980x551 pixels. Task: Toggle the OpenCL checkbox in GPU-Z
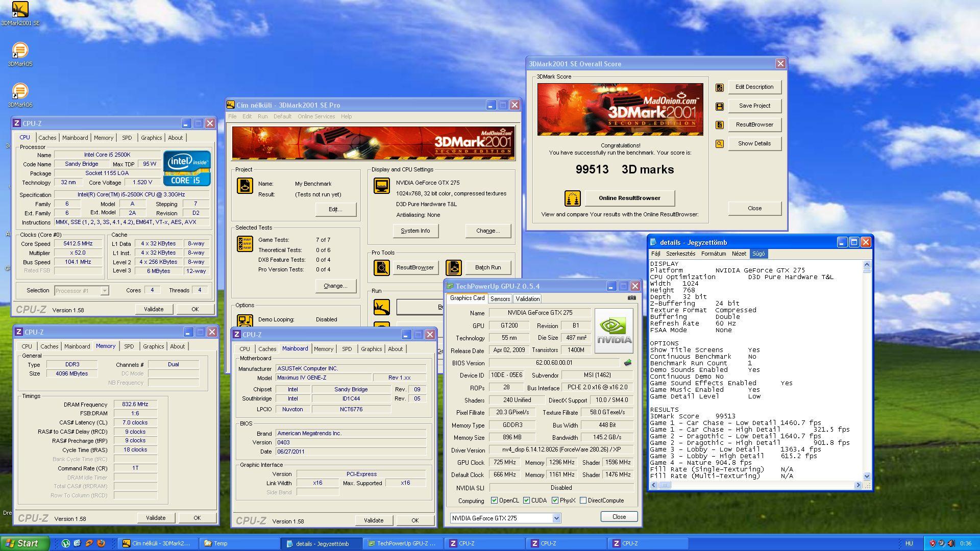point(494,500)
